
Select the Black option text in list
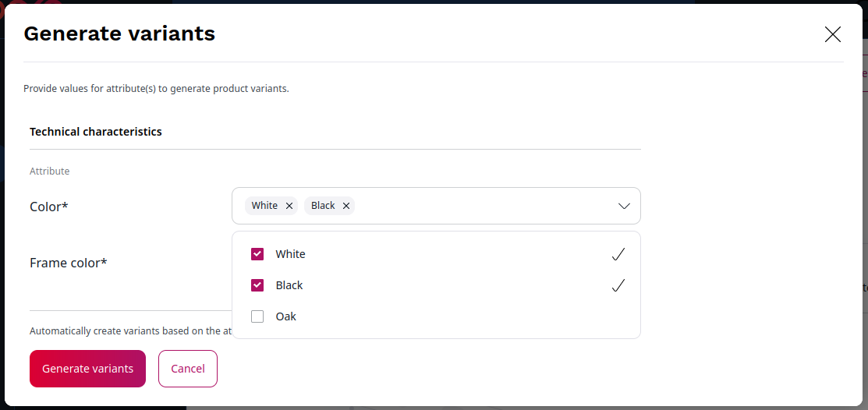(289, 285)
